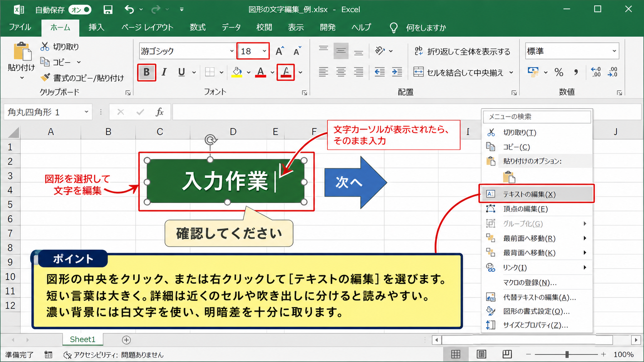
Task: Open Font group dialog launcher
Action: [304, 93]
